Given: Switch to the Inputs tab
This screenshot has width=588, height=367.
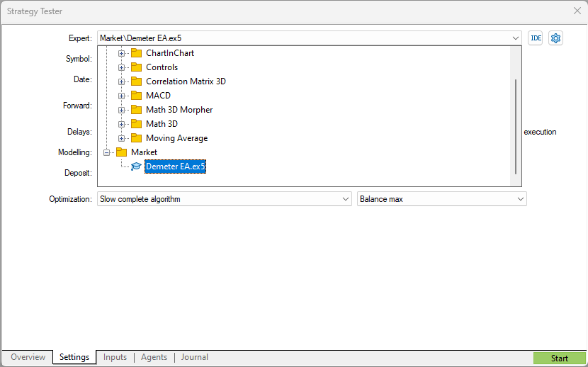Looking at the screenshot, I should point(115,357).
